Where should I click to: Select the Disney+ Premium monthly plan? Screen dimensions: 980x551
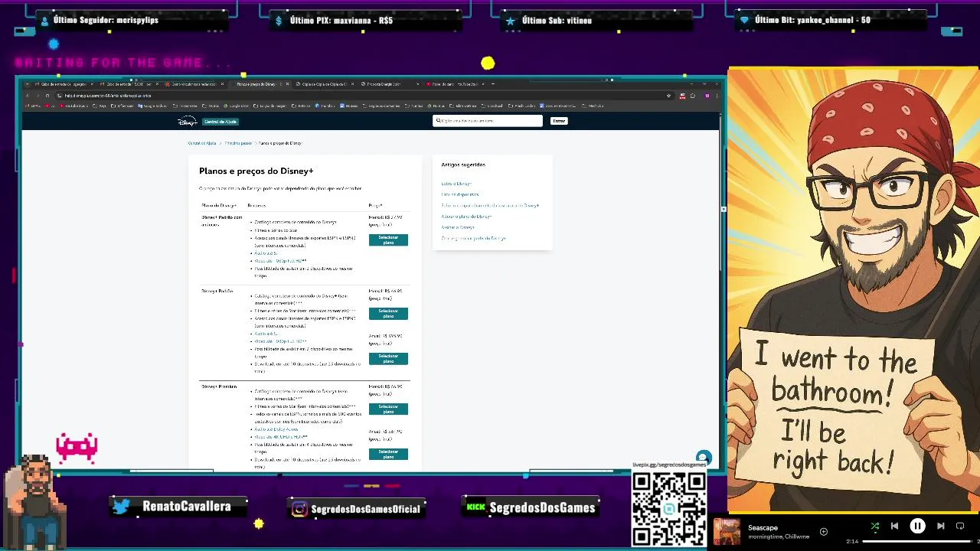[388, 409]
